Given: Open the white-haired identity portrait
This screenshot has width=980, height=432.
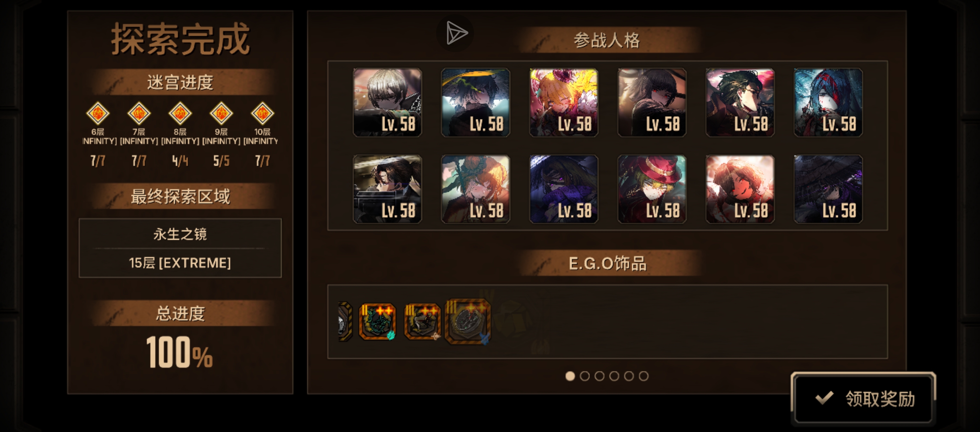Looking at the screenshot, I should tap(387, 102).
